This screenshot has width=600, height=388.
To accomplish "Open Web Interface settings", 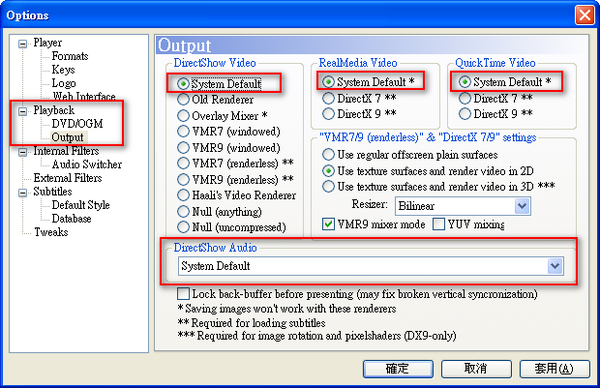I will 84,96.
